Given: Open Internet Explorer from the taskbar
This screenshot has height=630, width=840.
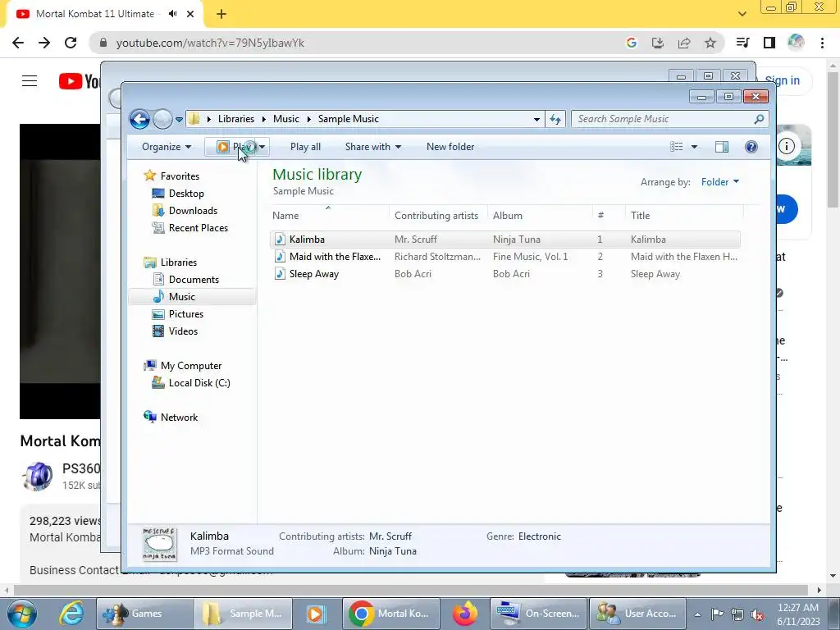Looking at the screenshot, I should coord(71,614).
